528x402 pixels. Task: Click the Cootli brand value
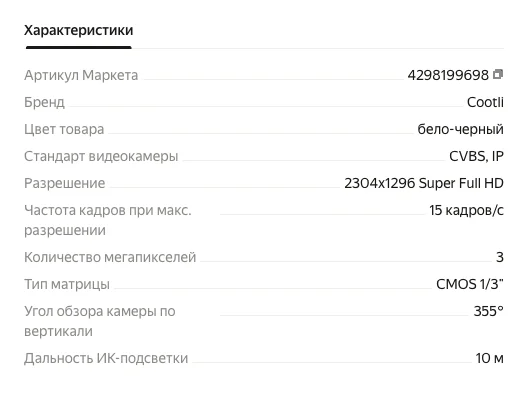485,102
